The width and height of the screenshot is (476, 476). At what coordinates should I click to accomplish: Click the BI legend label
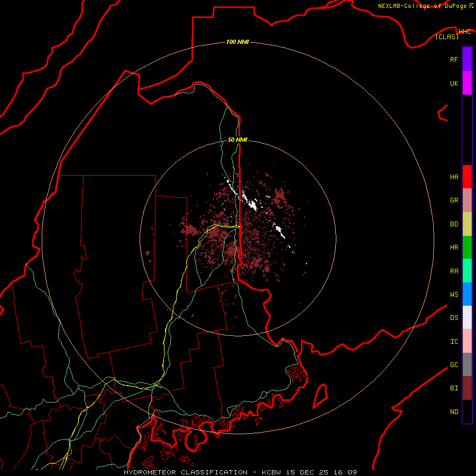[x=454, y=388]
